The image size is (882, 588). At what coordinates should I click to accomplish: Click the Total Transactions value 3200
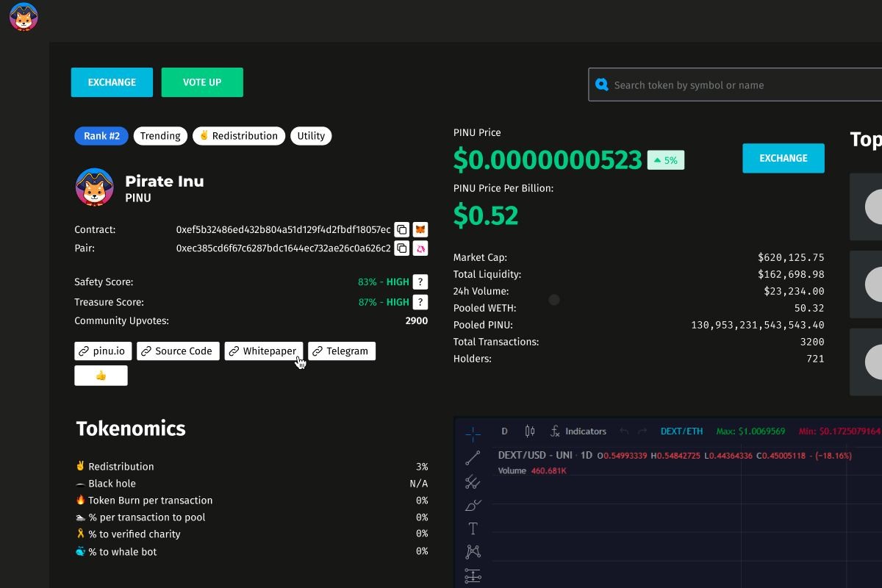click(x=811, y=343)
